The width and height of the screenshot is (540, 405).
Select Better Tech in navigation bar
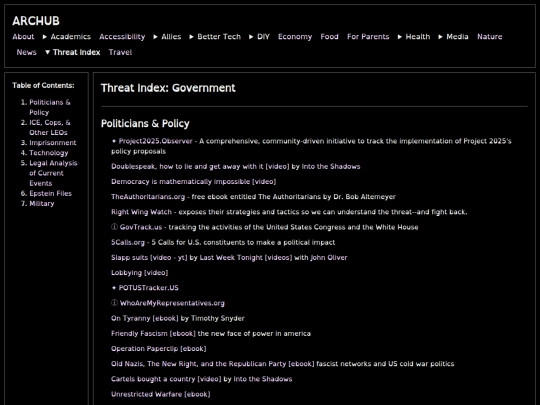tap(219, 37)
